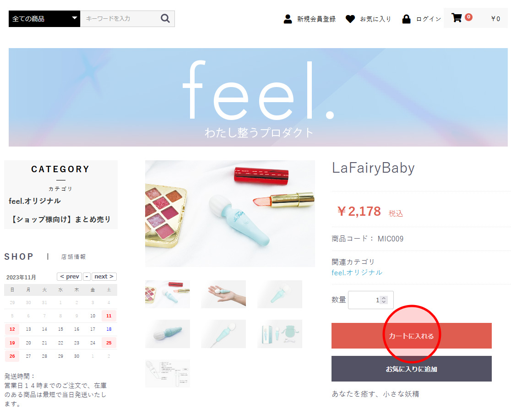Click the heart icon for お気に入り
The width and height of the screenshot is (511, 420).
click(x=350, y=19)
